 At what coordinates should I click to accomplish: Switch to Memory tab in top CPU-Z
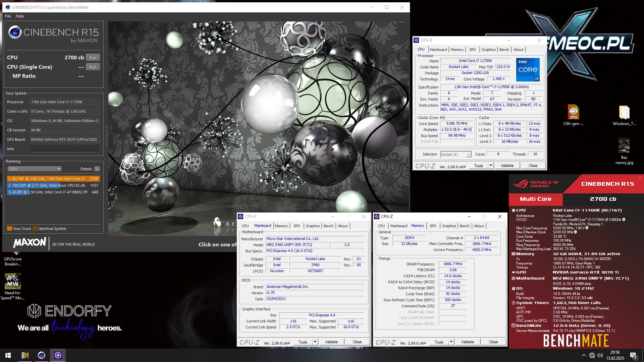click(x=457, y=50)
